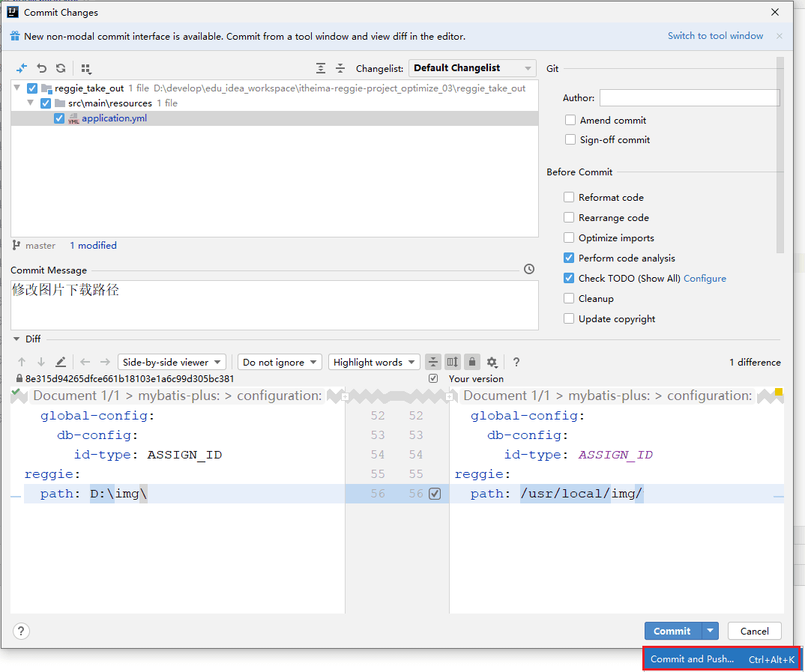This screenshot has width=805, height=672.
Task: Open the Default Changelist dropdown
Action: click(x=472, y=68)
